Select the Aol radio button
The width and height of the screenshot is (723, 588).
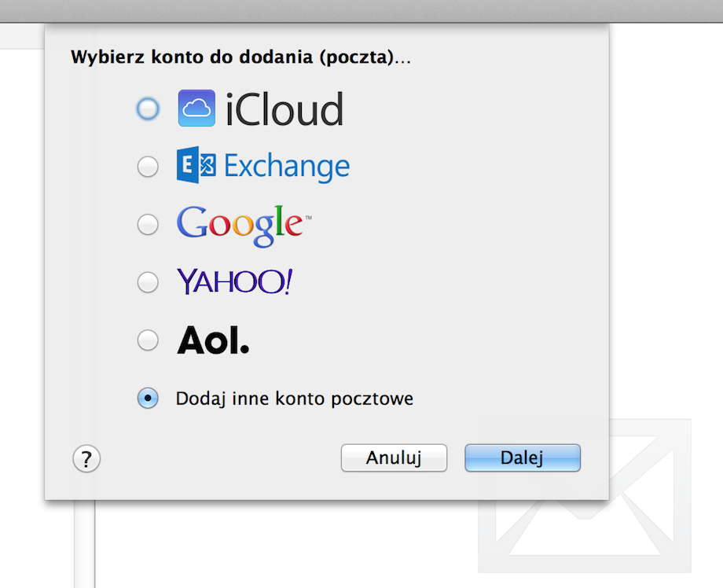tap(148, 340)
